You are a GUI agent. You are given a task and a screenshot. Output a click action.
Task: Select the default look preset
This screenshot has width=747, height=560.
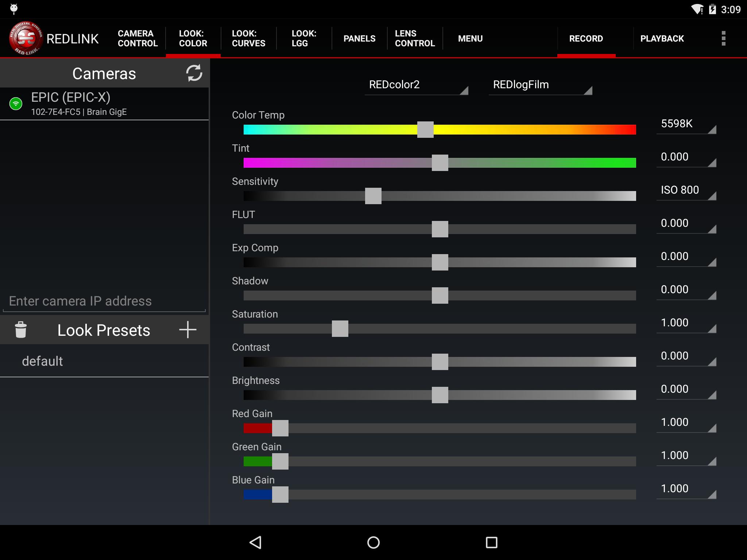click(104, 361)
